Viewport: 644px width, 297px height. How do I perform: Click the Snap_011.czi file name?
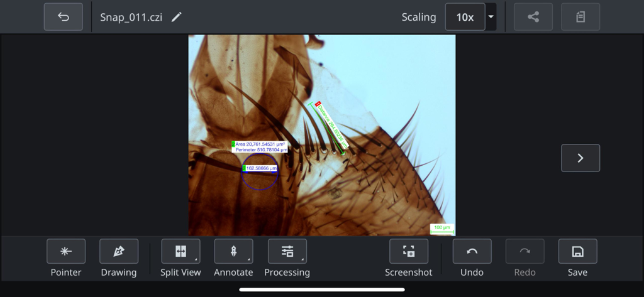[x=131, y=17]
